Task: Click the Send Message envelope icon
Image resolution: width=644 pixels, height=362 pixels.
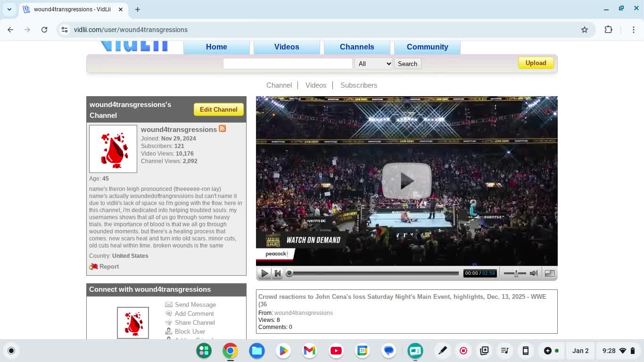Action: pos(169,304)
